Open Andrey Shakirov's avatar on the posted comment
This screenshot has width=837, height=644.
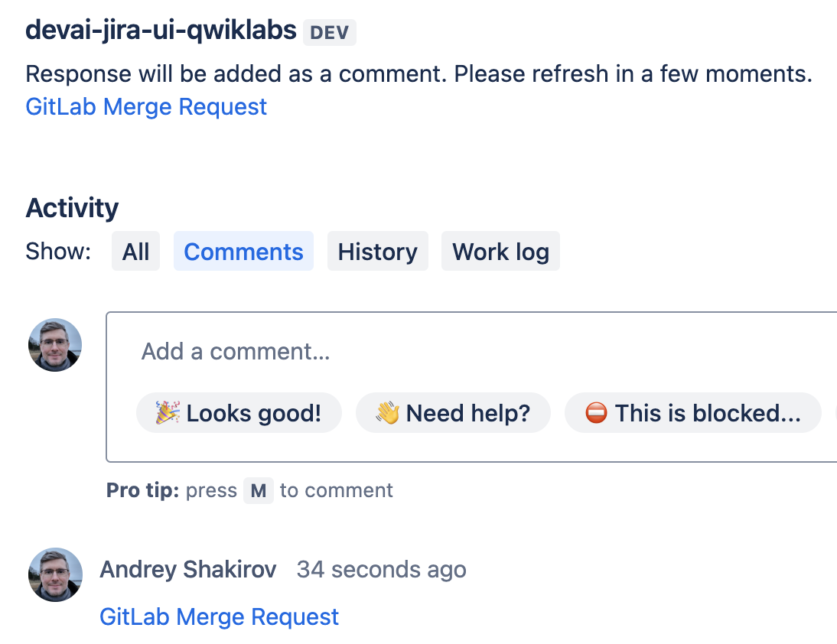55,574
